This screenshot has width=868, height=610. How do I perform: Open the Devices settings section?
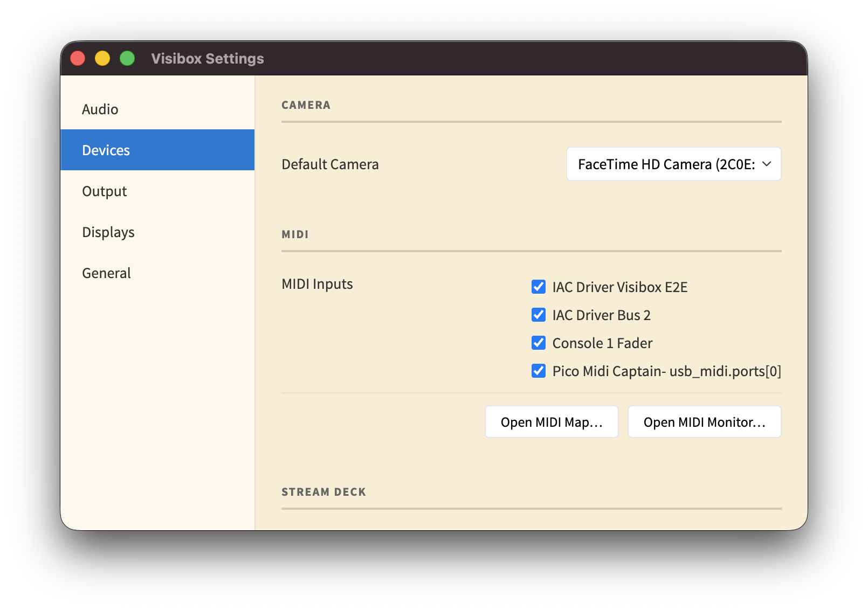tap(106, 150)
